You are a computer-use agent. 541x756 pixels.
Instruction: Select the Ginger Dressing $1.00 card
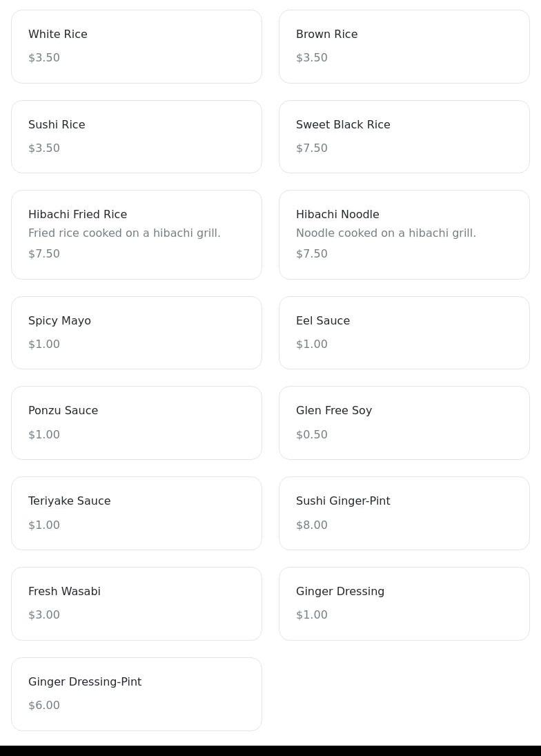click(x=404, y=603)
